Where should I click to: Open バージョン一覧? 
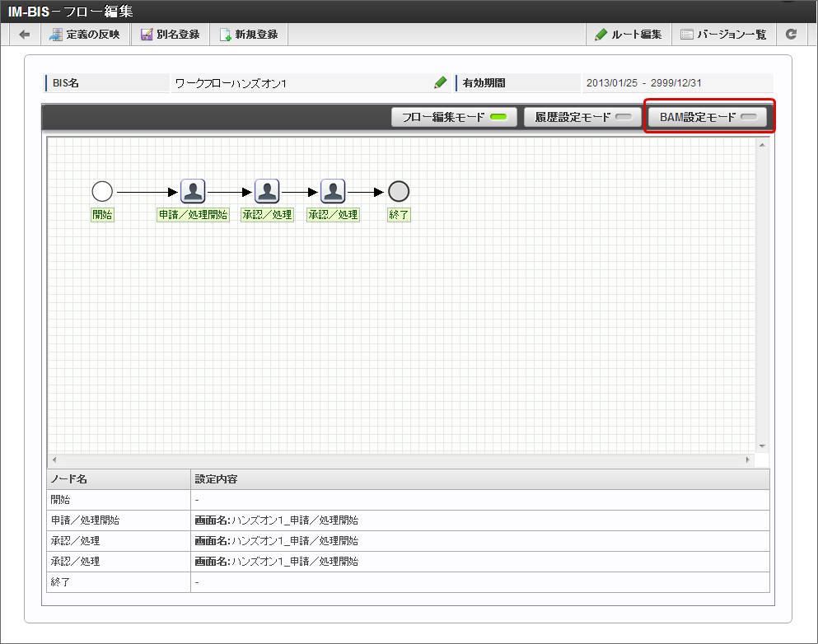(x=723, y=35)
